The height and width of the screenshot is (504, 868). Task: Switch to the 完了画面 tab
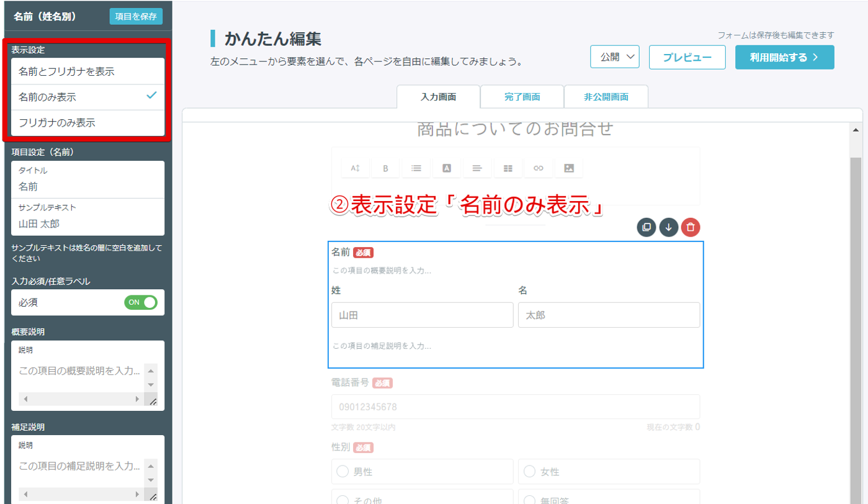pyautogui.click(x=522, y=97)
